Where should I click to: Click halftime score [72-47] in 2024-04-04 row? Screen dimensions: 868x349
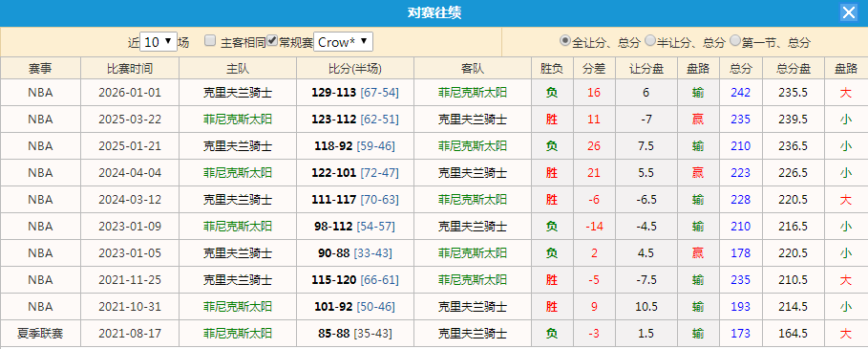pos(379,173)
